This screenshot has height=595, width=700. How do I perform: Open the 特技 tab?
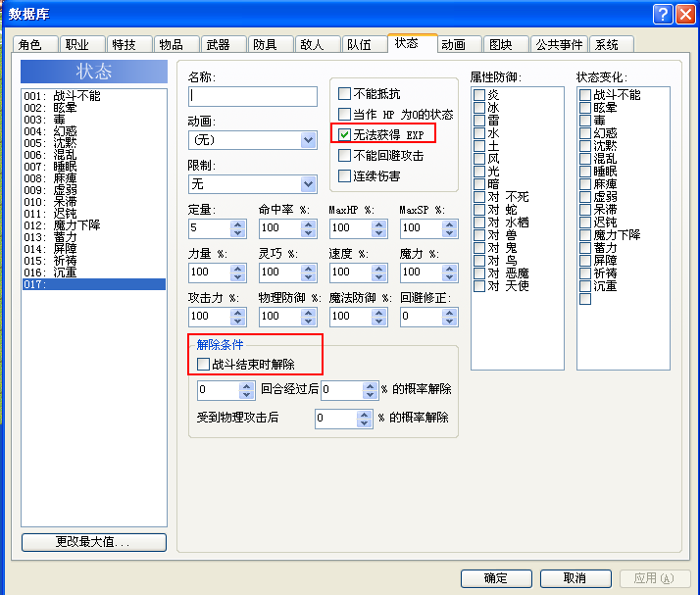[129, 45]
